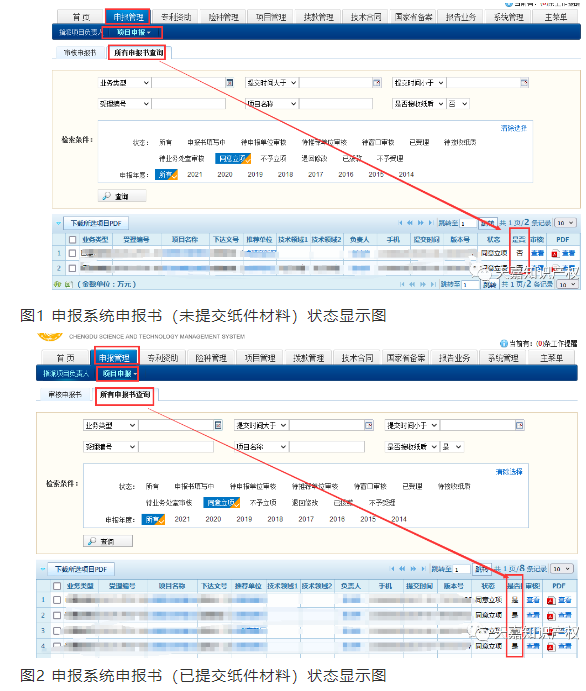Open the 是否提交纸质 value dropdown showing 否 in Figure 1

point(458,104)
